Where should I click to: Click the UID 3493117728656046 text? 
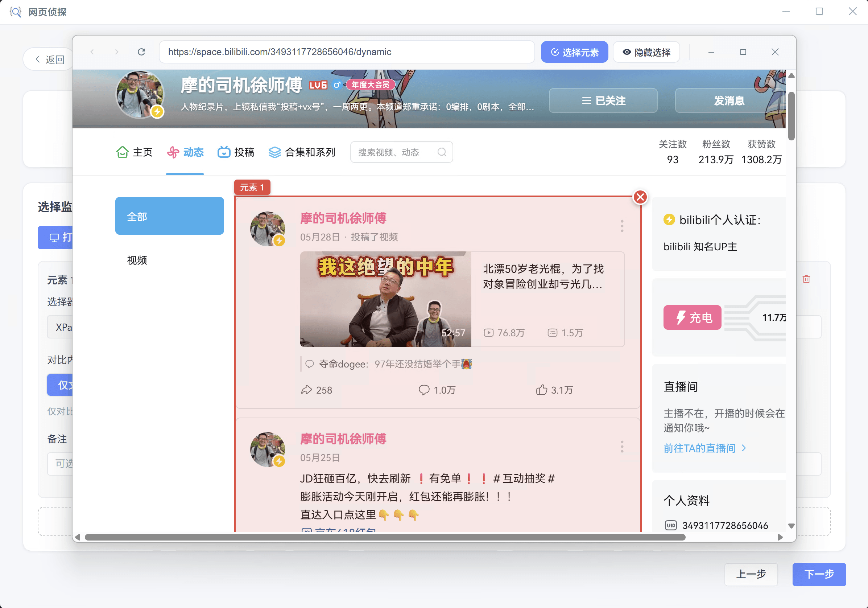coord(725,525)
